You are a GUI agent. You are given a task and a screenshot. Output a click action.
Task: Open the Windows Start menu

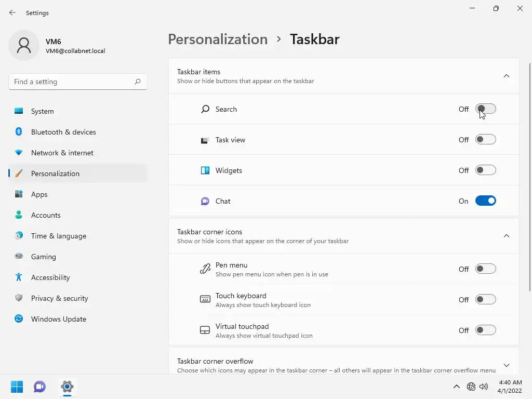point(17,387)
